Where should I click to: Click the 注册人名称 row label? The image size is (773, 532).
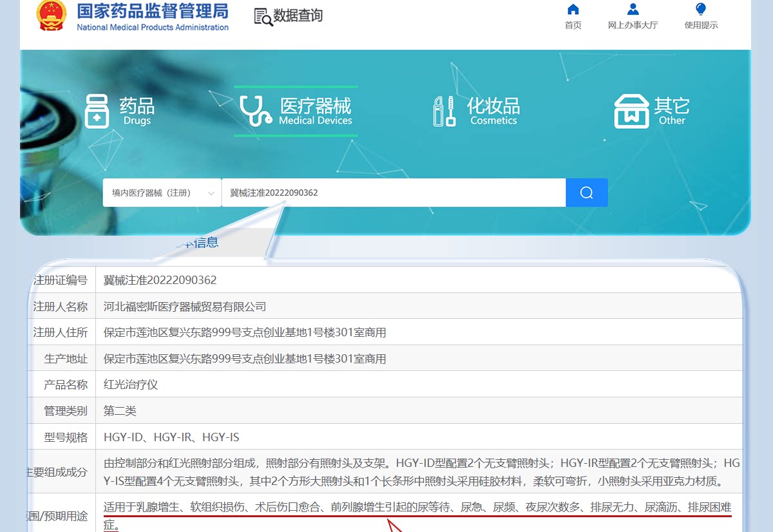click(60, 307)
